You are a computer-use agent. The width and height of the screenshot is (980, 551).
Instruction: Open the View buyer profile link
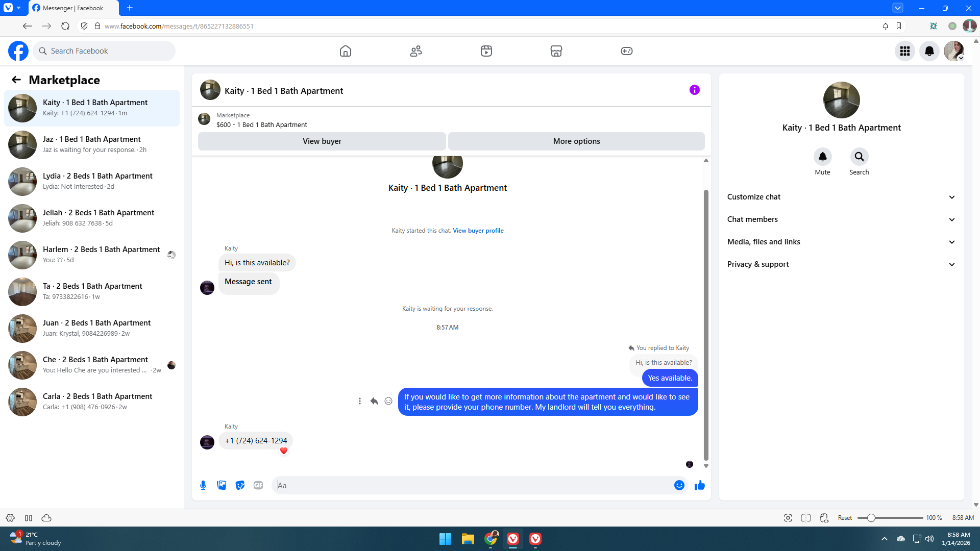click(478, 231)
